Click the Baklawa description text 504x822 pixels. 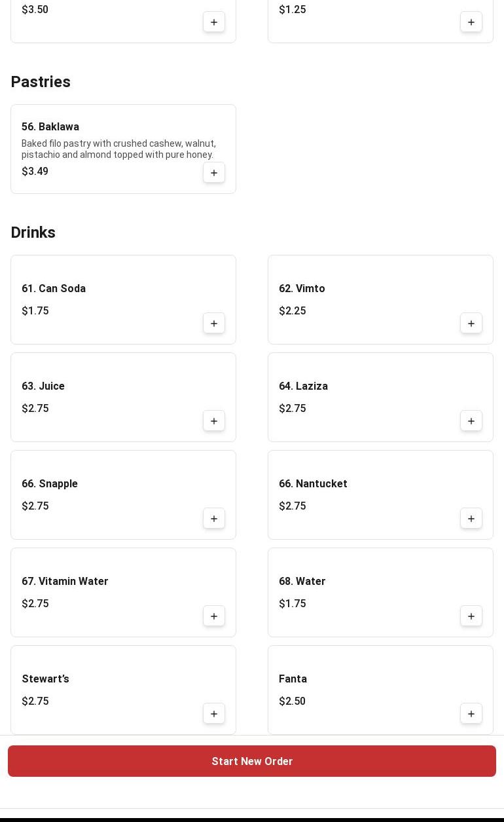118,149
